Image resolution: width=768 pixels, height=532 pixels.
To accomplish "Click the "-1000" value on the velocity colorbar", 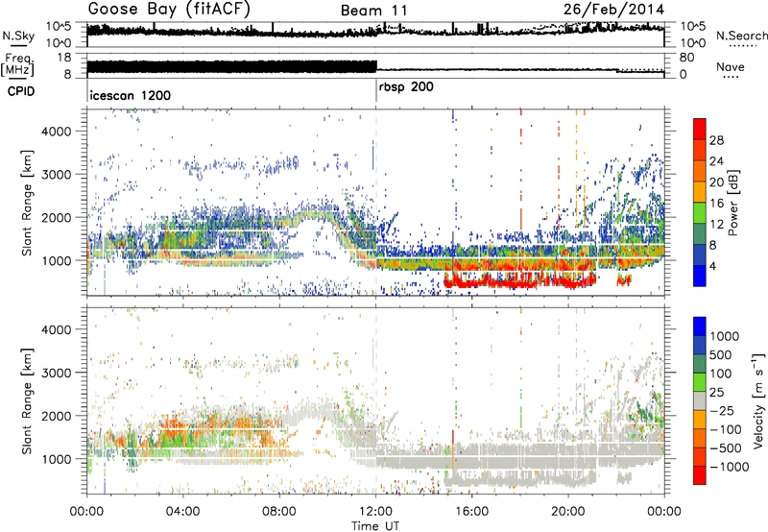I will point(730,467).
